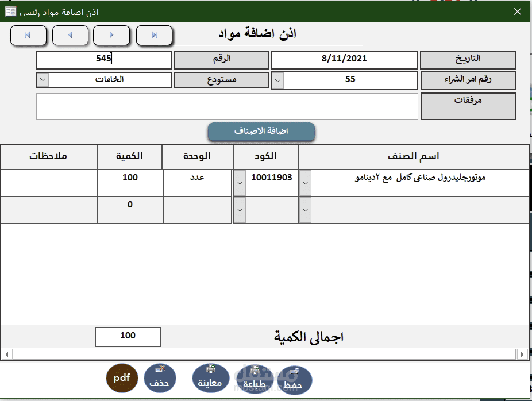Click the رقم امر الشراء label
532x401 pixels.
tap(468, 80)
